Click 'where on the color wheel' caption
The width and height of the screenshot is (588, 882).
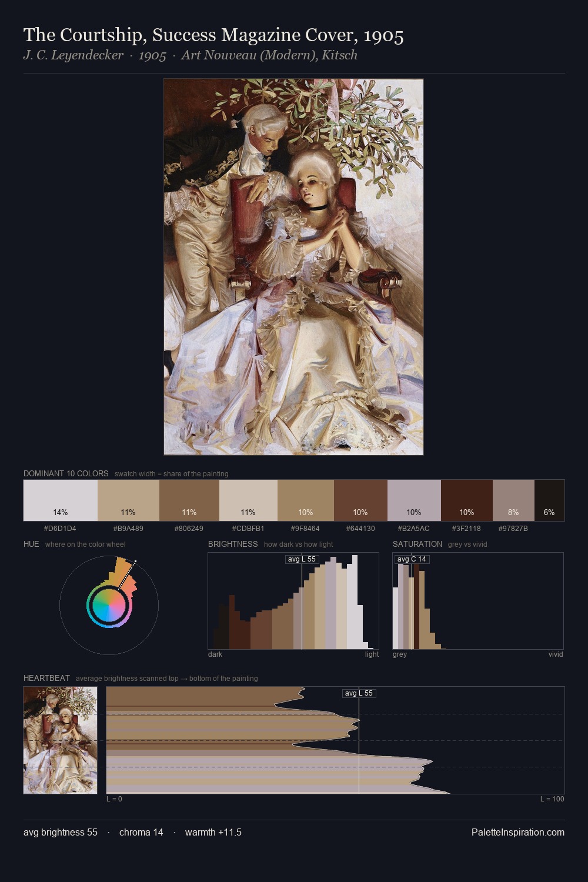85,544
